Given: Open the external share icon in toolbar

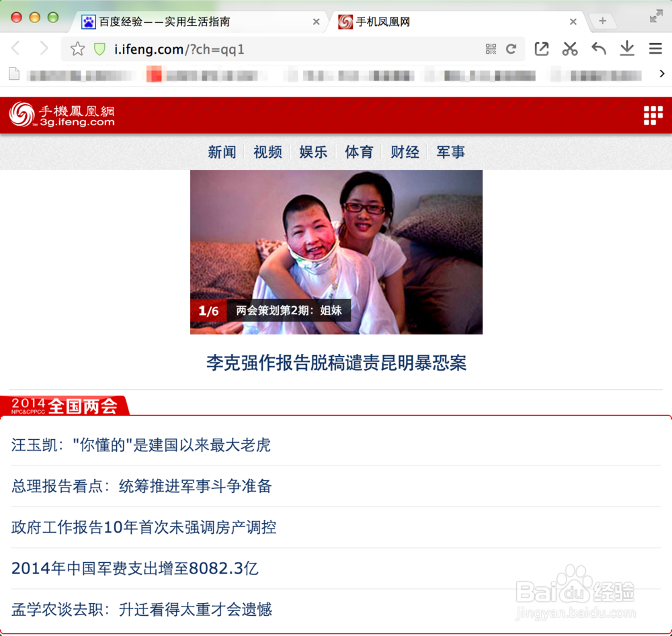Looking at the screenshot, I should click(x=542, y=48).
